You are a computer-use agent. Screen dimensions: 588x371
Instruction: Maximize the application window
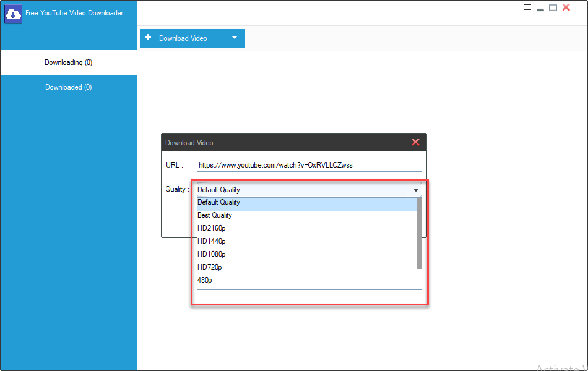pos(553,7)
